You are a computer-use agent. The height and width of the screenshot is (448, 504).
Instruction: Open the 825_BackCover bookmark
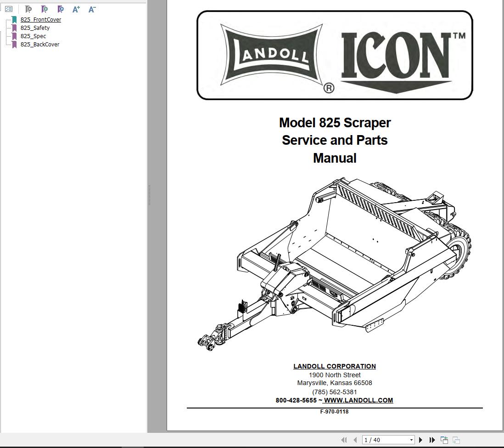tap(39, 44)
